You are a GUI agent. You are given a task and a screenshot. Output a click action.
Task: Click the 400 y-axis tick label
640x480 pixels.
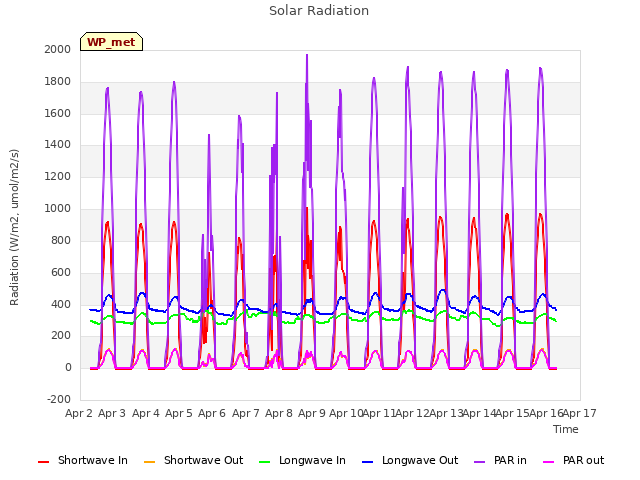[61, 304]
